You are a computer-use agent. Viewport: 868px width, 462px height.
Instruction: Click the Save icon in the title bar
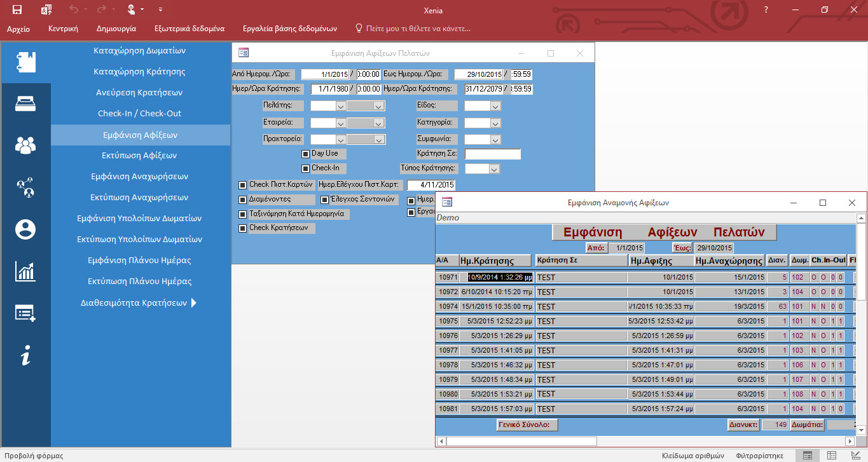point(17,10)
